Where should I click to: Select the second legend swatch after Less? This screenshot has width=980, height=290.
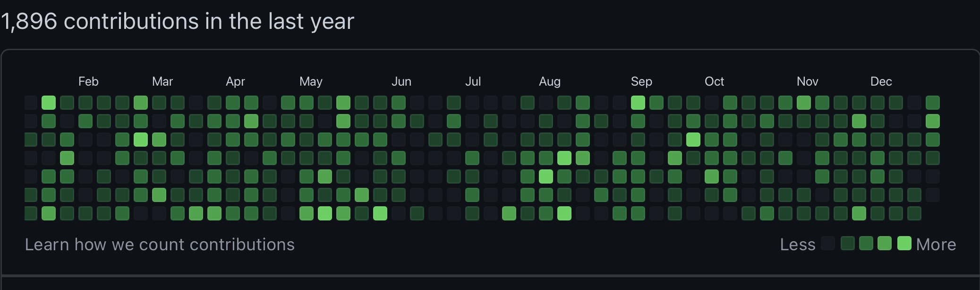(848, 243)
